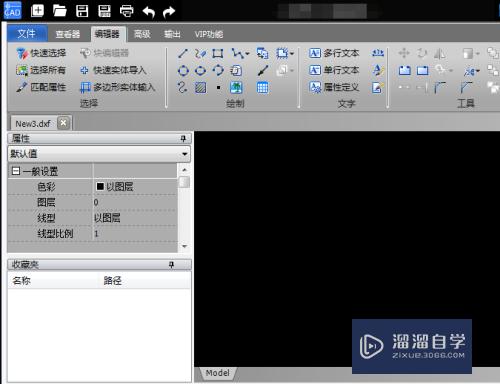Select the Rectangle drawing tool
500x384 pixels.
pos(218,53)
